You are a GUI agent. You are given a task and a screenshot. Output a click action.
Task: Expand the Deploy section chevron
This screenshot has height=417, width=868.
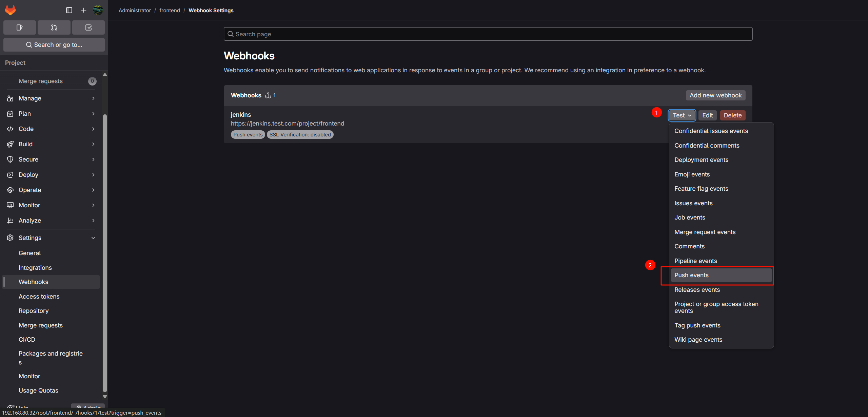click(93, 174)
